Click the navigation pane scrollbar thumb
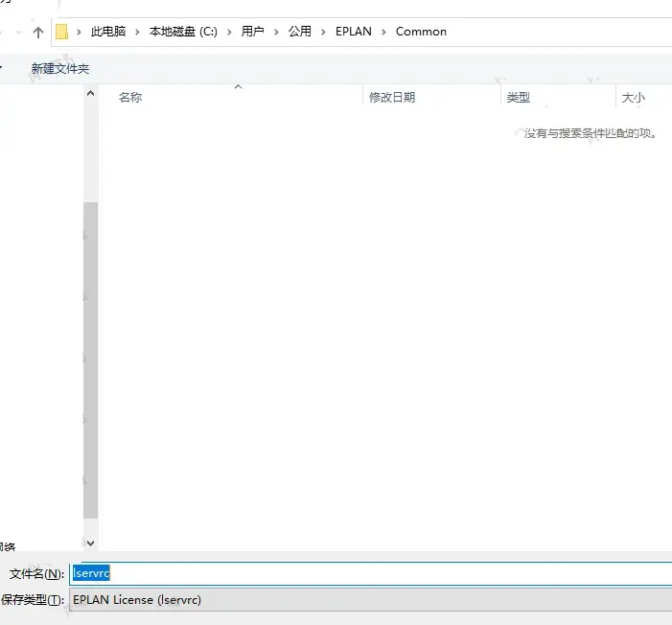Viewport: 672px width, 625px height. [90, 360]
